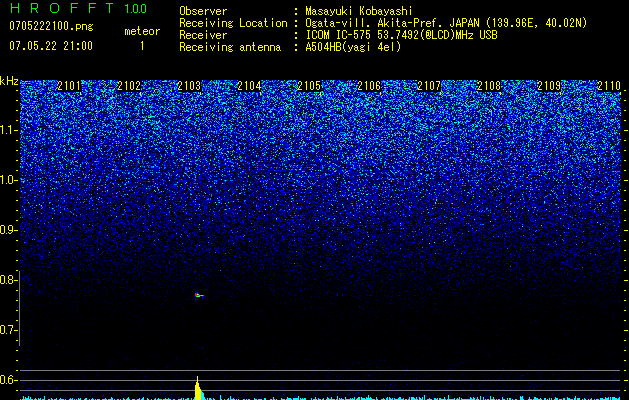Click the 2103 time marker

coord(189,86)
